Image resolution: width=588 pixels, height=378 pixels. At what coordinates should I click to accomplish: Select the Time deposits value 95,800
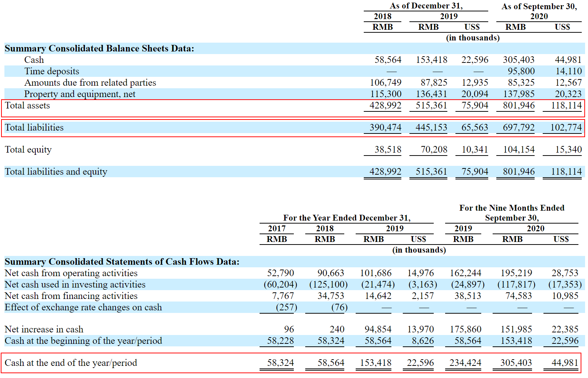click(x=521, y=71)
